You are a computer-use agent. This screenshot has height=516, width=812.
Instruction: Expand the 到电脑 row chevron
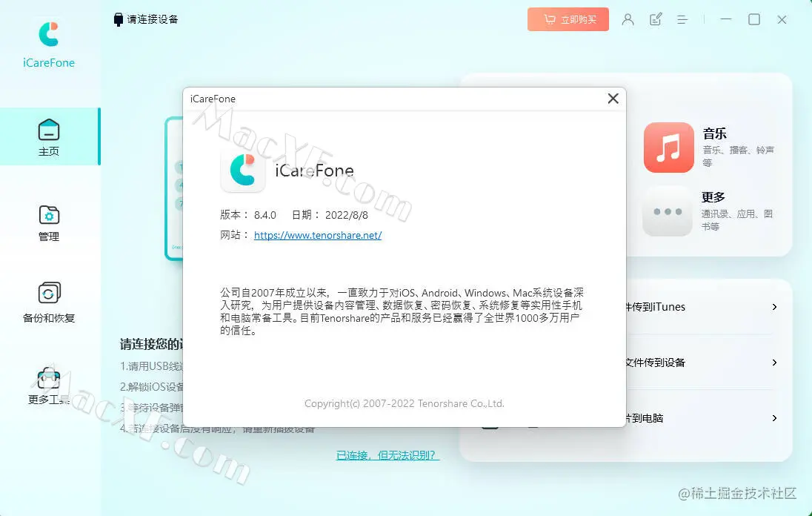point(774,418)
